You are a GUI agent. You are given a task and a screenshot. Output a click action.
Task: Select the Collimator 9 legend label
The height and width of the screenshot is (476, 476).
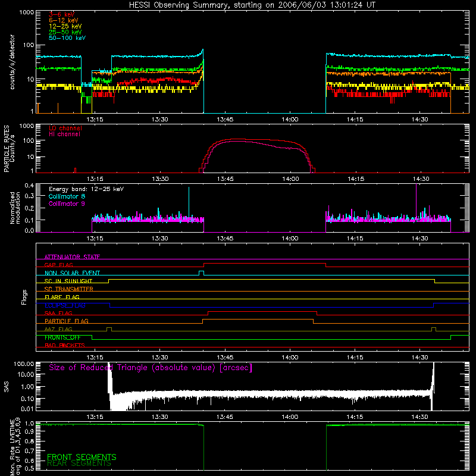(67, 203)
